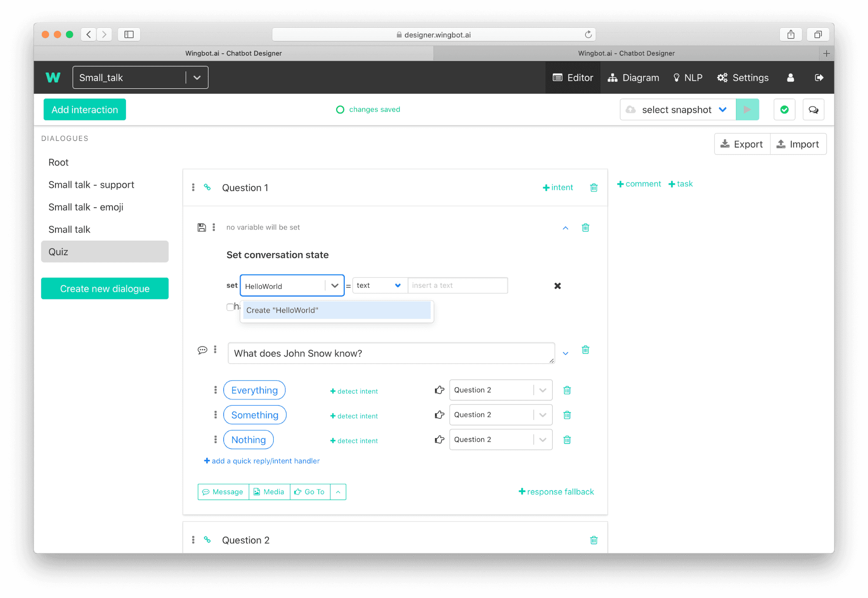Image resolution: width=868 pixels, height=598 pixels.
Task: Click Create new dialogue button
Action: coord(105,289)
